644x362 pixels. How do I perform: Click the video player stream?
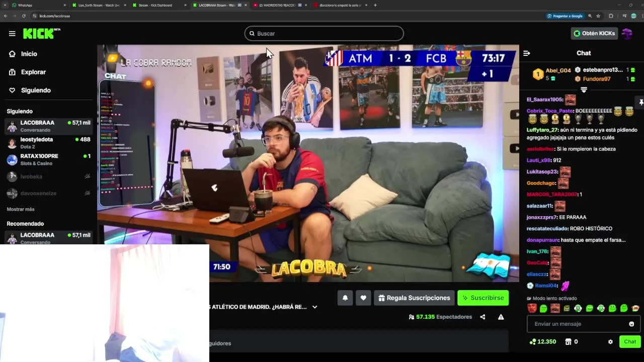pos(308,163)
